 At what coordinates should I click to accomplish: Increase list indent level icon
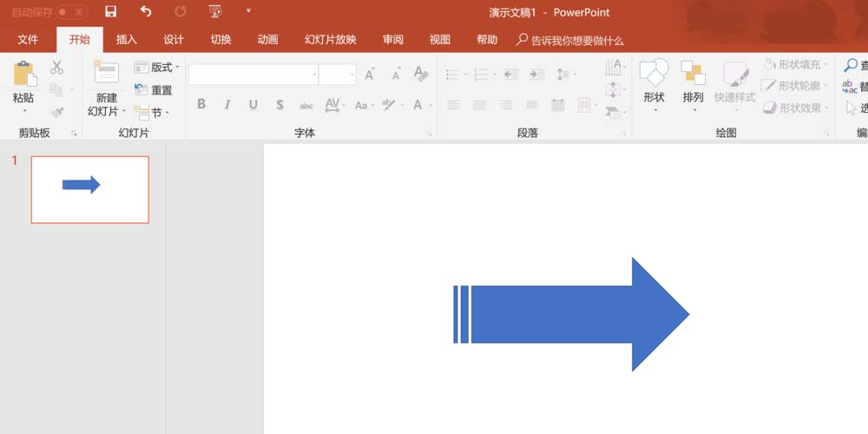(537, 74)
